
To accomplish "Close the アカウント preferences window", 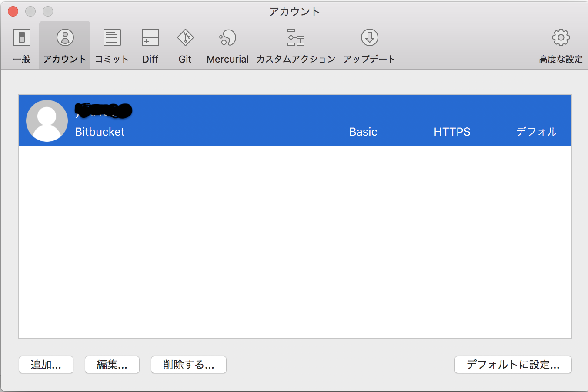I will click(13, 11).
